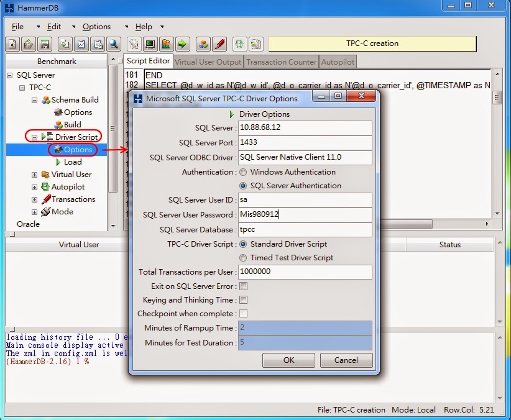Open the virtual user monitor screen icon
The width and height of the screenshot is (511, 420).
point(149,43)
